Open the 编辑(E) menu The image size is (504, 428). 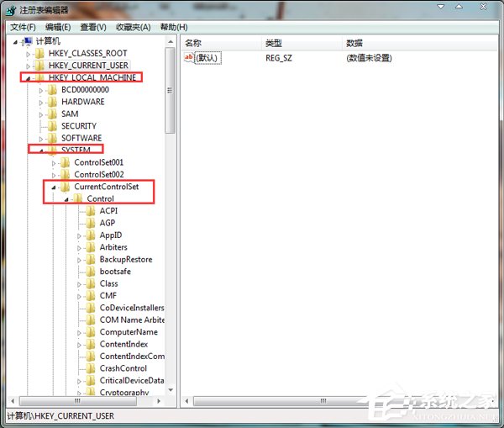pyautogui.click(x=58, y=27)
